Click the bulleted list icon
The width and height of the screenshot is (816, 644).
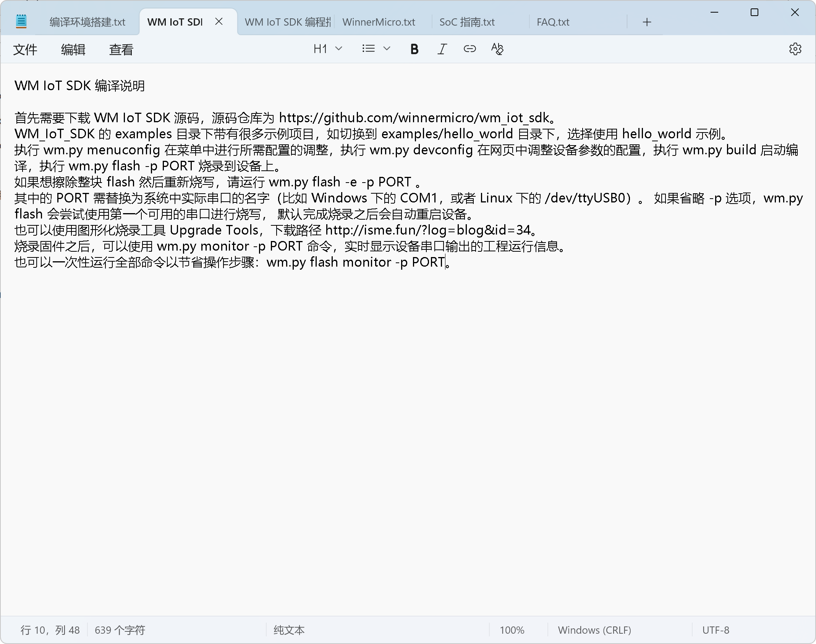click(368, 49)
